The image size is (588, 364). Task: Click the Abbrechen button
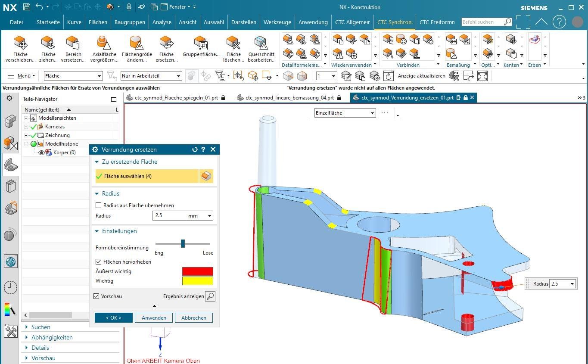pyautogui.click(x=193, y=318)
